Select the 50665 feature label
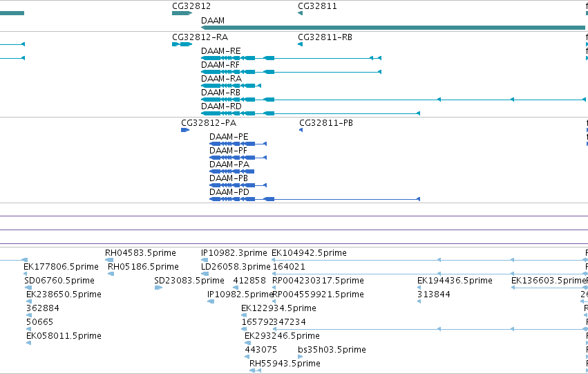 (40, 323)
